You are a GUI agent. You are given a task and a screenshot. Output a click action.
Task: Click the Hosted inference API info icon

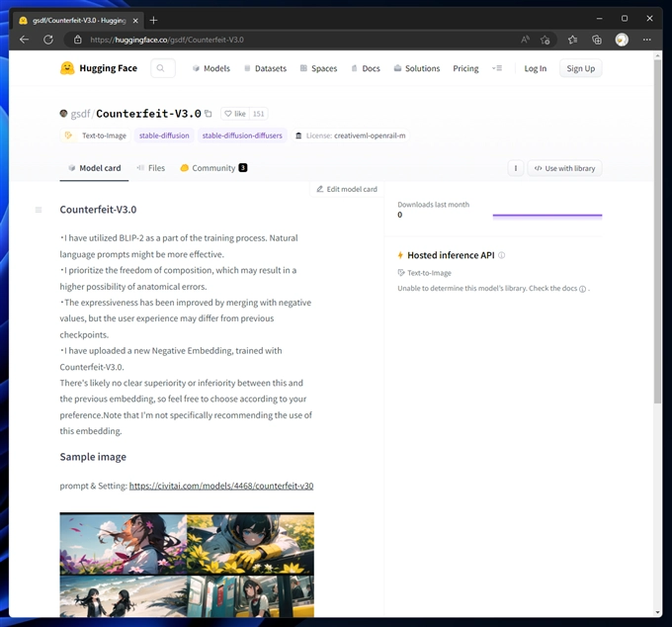tap(501, 255)
